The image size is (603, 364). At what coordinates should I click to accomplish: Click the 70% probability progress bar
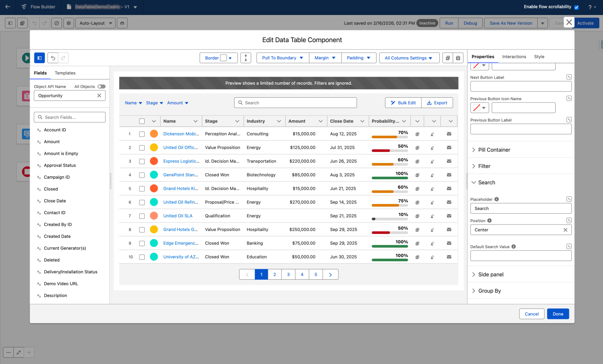pos(389,137)
